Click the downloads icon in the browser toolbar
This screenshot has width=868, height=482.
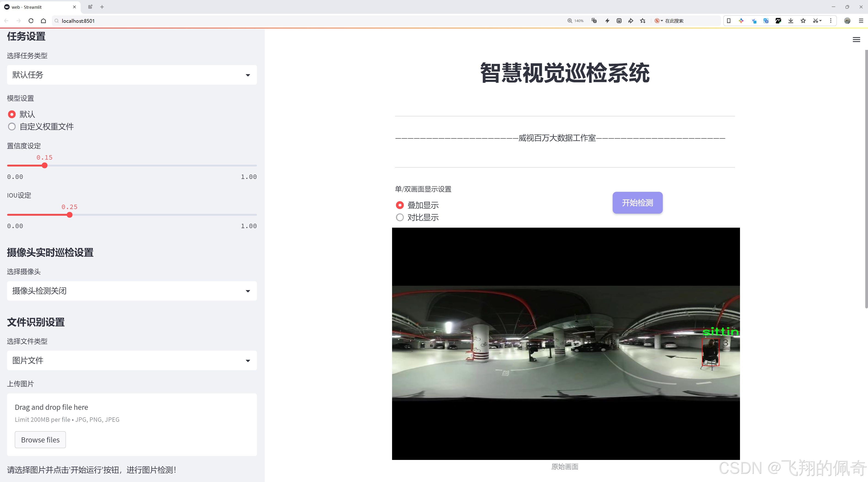click(x=791, y=20)
